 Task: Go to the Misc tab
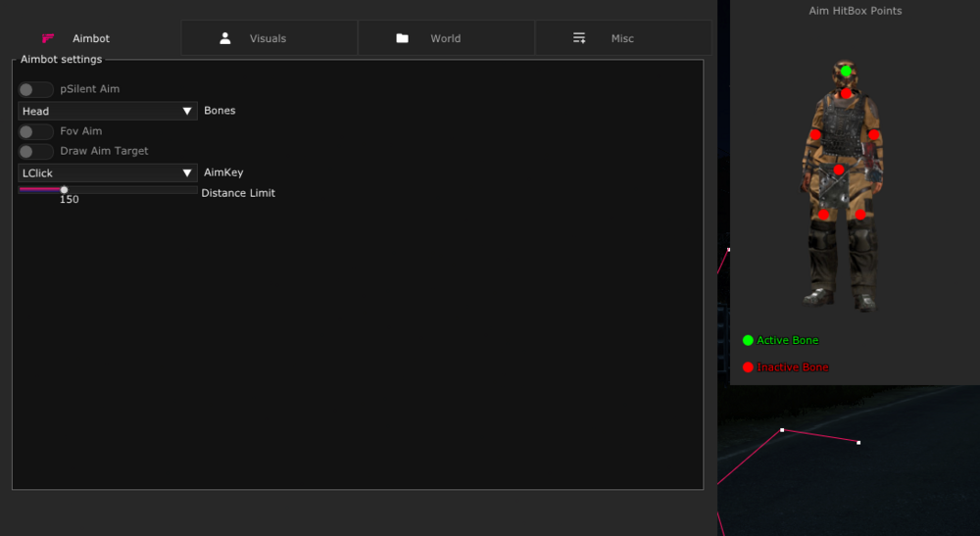pos(623,38)
